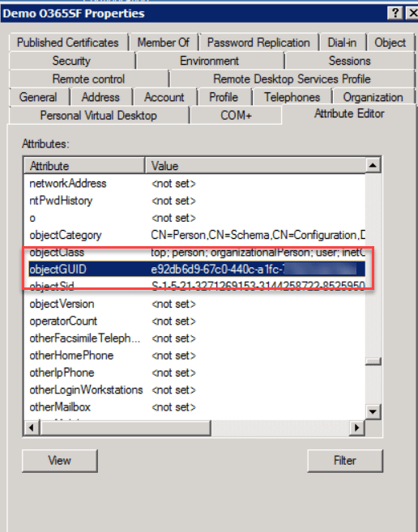
Task: Select the ntPwdHistory attribute row
Action: coord(194,201)
